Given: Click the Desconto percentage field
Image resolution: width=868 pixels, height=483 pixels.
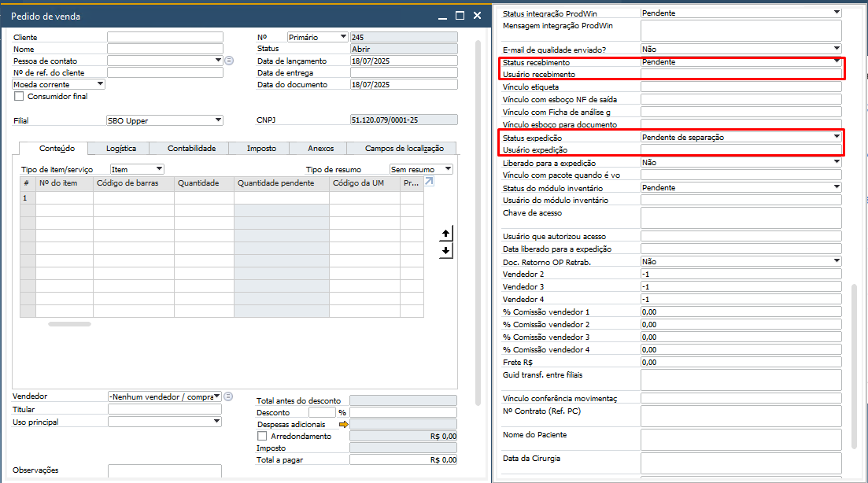Looking at the screenshot, I should (322, 412).
